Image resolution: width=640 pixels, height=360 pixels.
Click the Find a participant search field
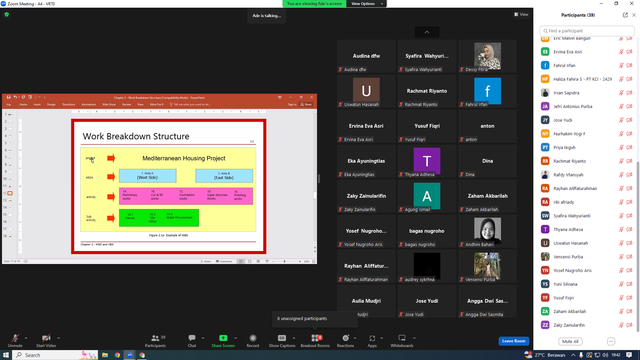587,31
